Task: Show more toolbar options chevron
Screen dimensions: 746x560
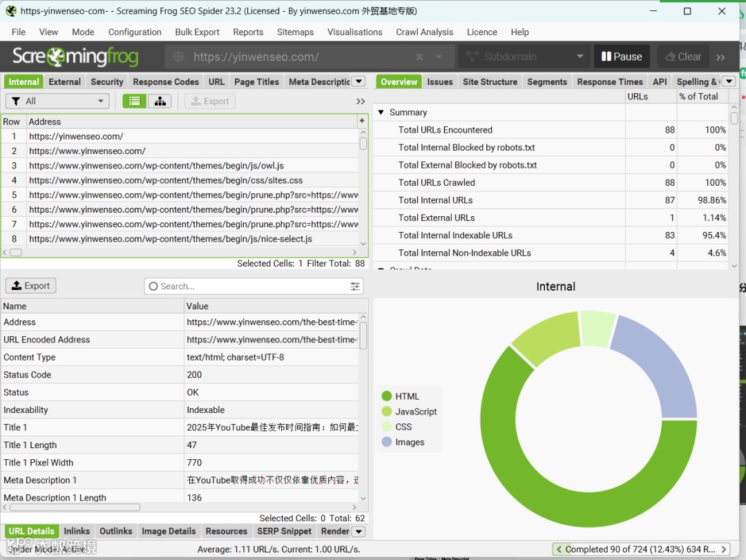Action: click(720, 57)
